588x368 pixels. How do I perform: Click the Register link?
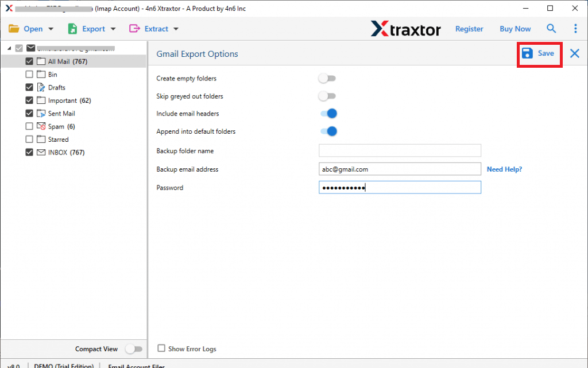pos(469,29)
